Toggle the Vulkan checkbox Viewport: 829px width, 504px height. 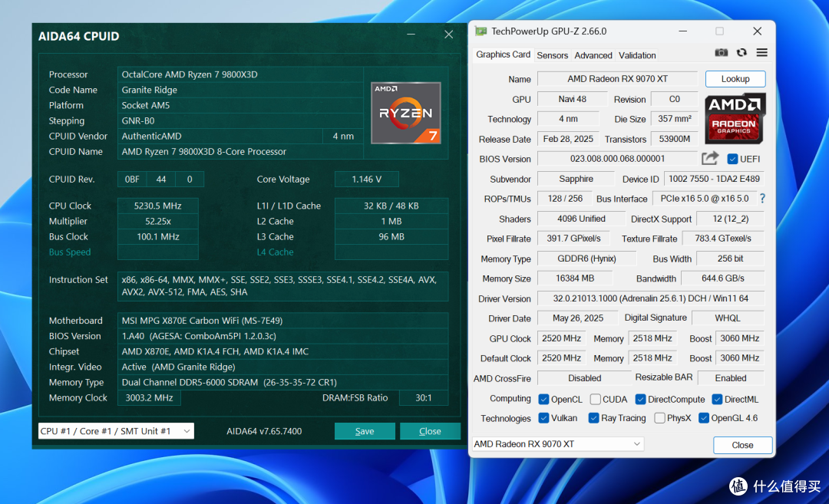543,418
